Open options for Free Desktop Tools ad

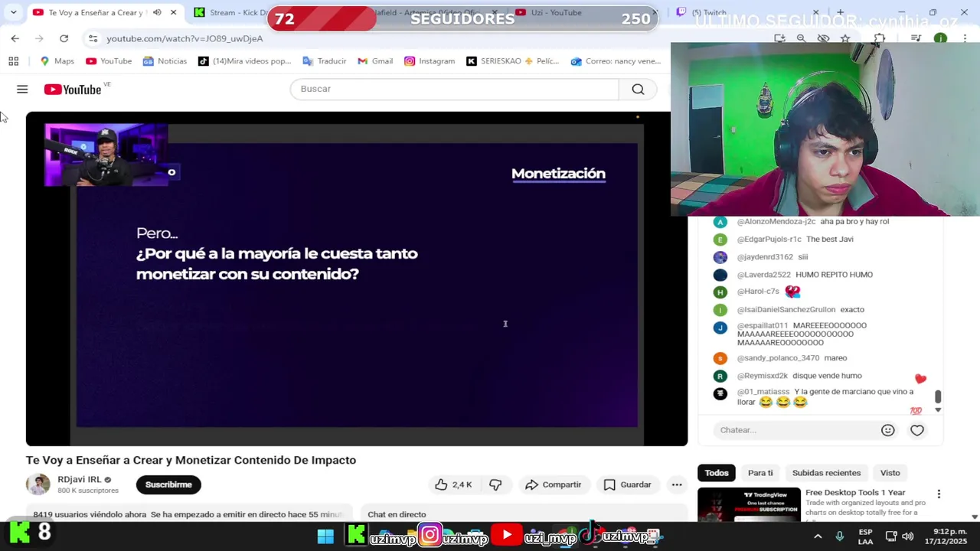tap(939, 494)
